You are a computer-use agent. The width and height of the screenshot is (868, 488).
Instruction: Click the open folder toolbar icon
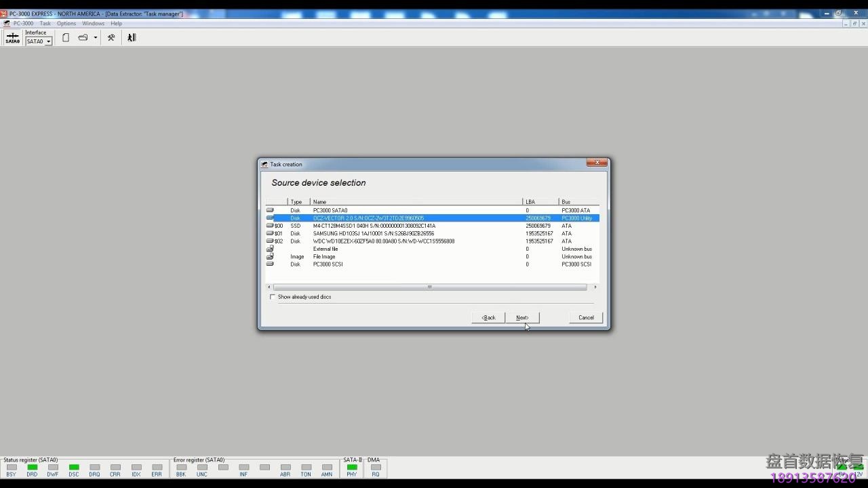coord(83,38)
